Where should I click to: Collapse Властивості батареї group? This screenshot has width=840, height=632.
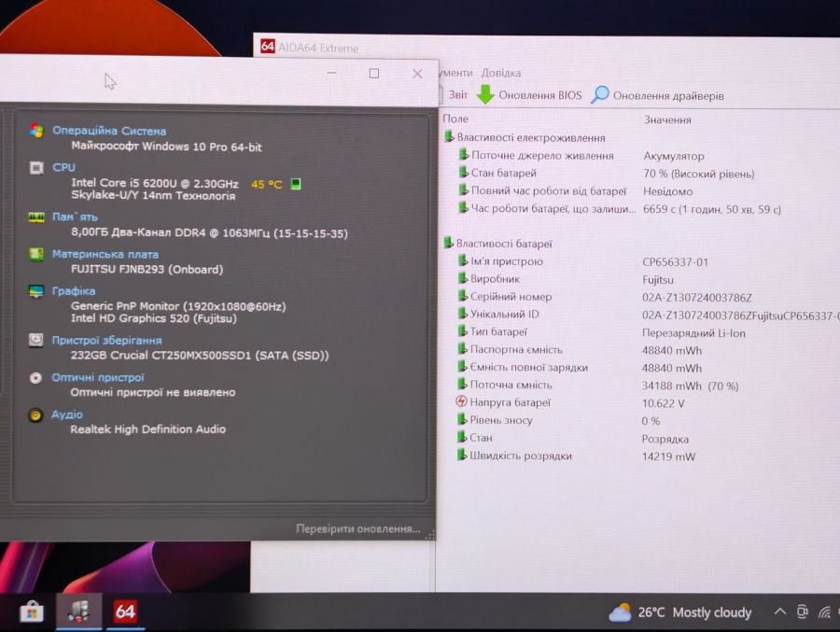pos(448,243)
